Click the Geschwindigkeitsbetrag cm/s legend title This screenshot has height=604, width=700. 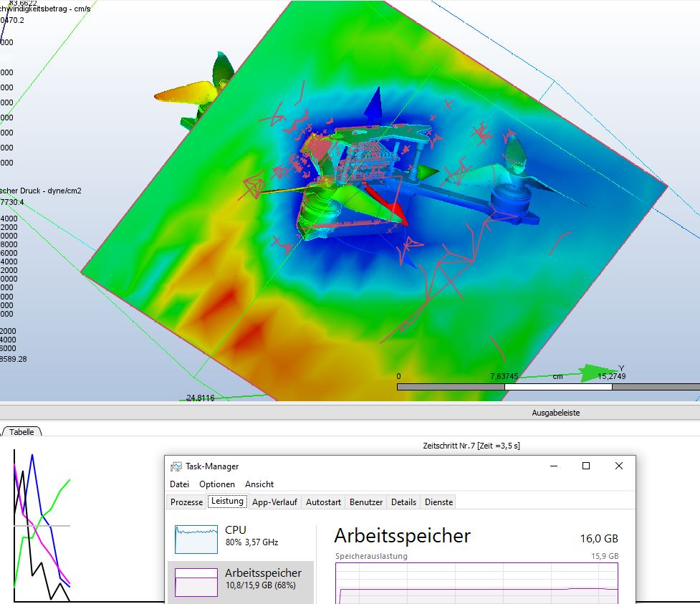tap(45, 9)
